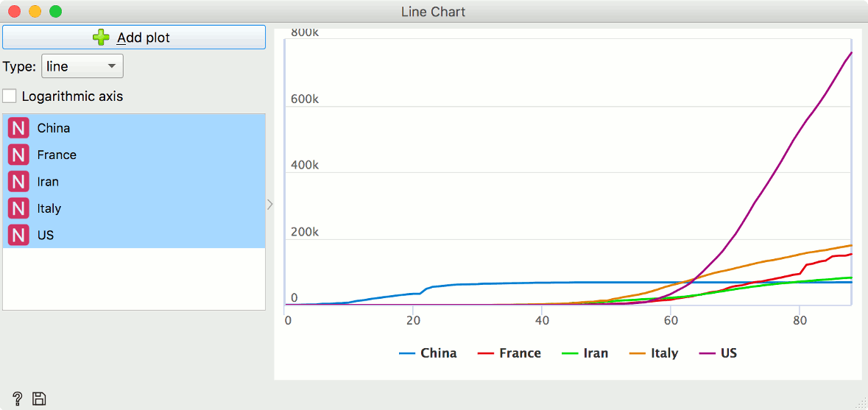Screen dimensions: 868x410
Task: Open help with the question mark icon
Action: (18, 397)
